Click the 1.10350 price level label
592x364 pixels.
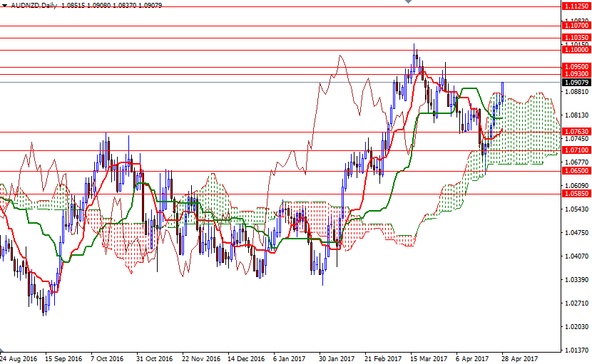point(576,38)
